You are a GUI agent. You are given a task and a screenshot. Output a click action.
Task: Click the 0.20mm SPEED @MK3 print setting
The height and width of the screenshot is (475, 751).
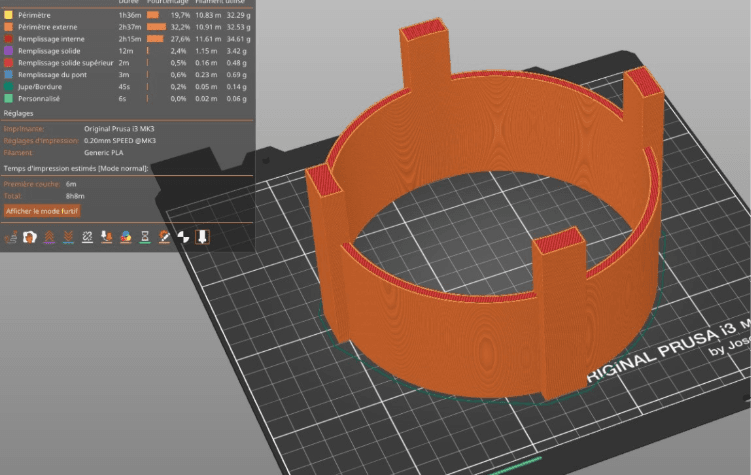(x=120, y=141)
